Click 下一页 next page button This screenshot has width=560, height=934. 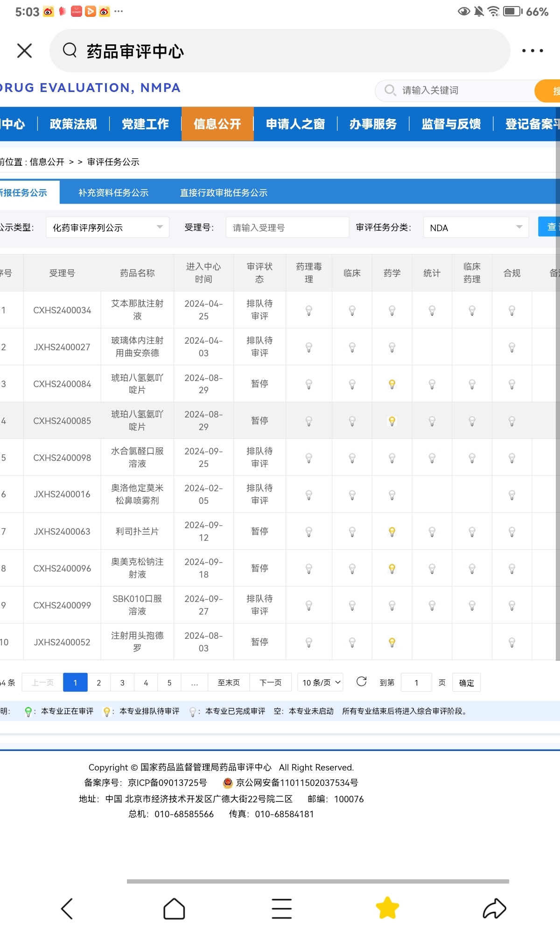(x=271, y=682)
